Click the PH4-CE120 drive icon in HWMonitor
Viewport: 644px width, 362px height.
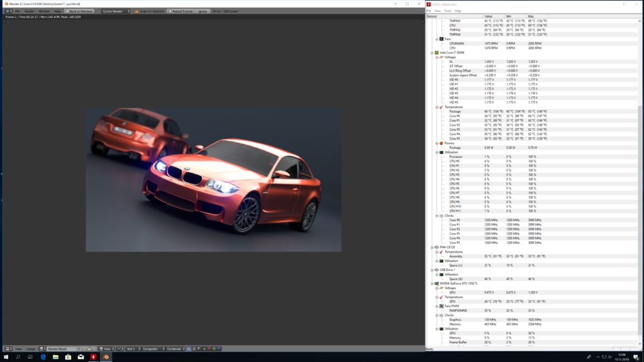click(436, 247)
